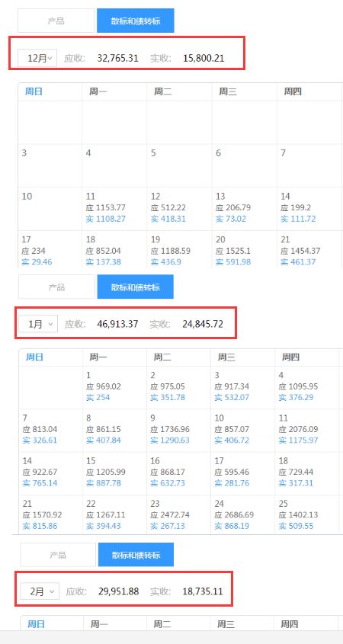Screen dimensions: 343x644
Task: Select 散标和债转标 tab in February section
Action: (136, 555)
